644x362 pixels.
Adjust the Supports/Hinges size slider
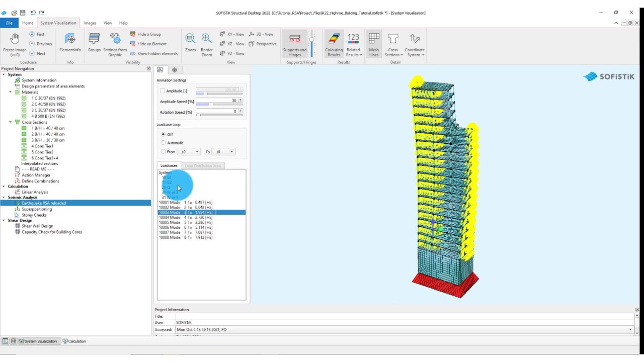point(311,44)
